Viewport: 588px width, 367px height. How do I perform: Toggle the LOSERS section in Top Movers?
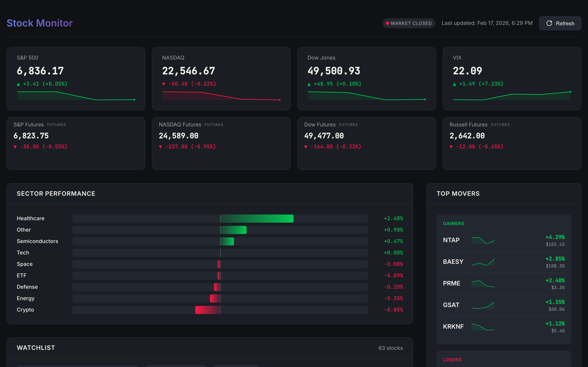[452, 360]
